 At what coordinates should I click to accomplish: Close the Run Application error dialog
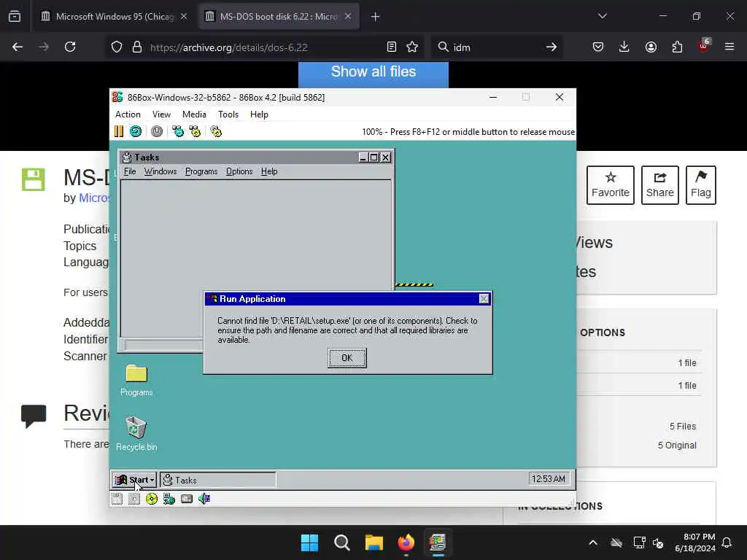point(484,298)
